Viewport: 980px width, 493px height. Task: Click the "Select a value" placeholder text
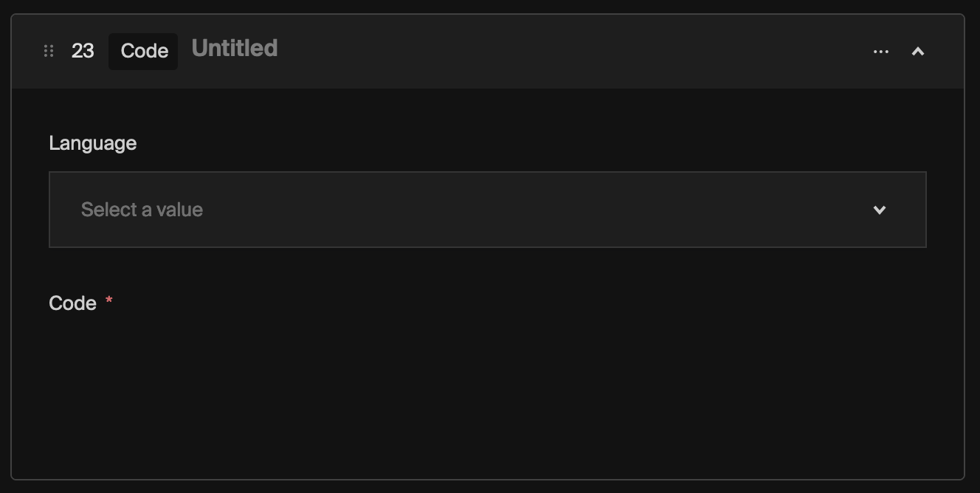[x=142, y=210]
